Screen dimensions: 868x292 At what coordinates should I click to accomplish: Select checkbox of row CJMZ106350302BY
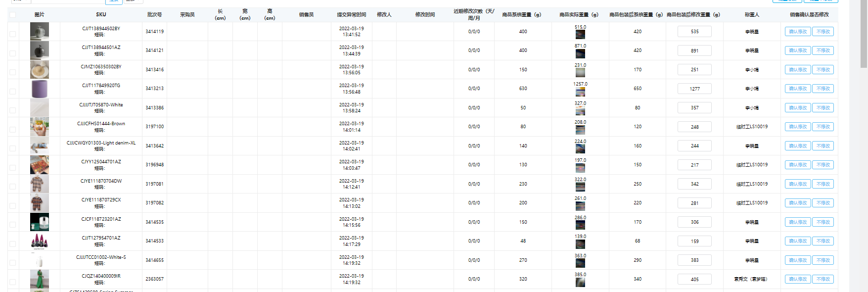[x=12, y=72]
